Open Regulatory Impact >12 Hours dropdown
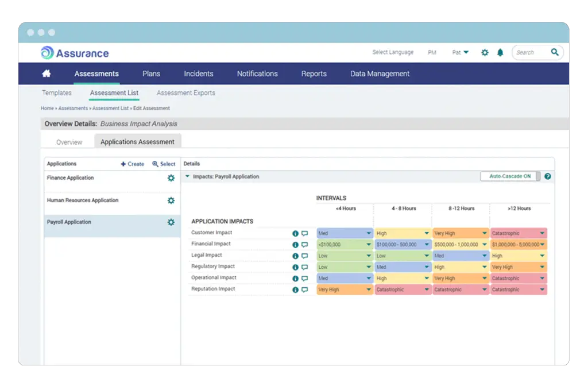588x386 pixels. click(x=519, y=267)
